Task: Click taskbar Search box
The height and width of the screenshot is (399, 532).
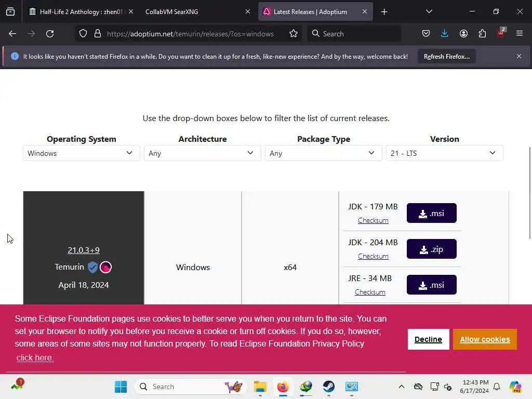Action: pyautogui.click(x=191, y=387)
